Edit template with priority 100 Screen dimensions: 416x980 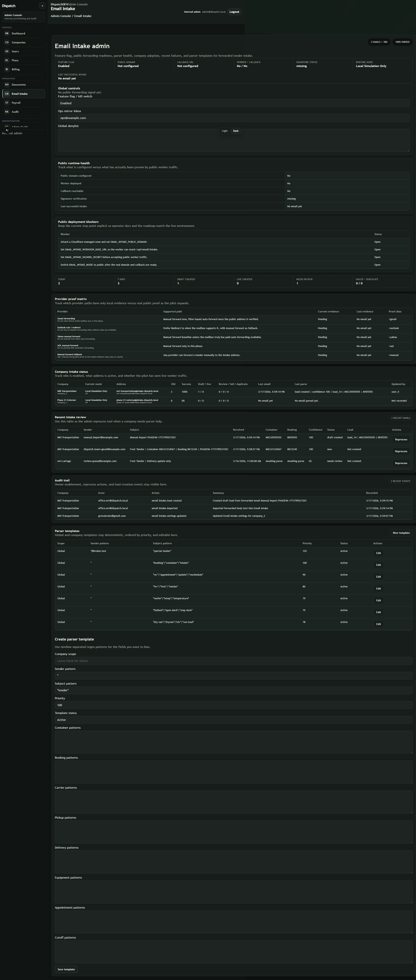coord(378,565)
